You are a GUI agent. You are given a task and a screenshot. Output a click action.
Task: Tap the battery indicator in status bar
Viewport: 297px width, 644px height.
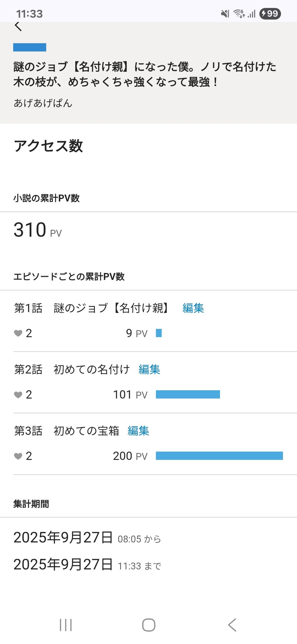(x=270, y=14)
